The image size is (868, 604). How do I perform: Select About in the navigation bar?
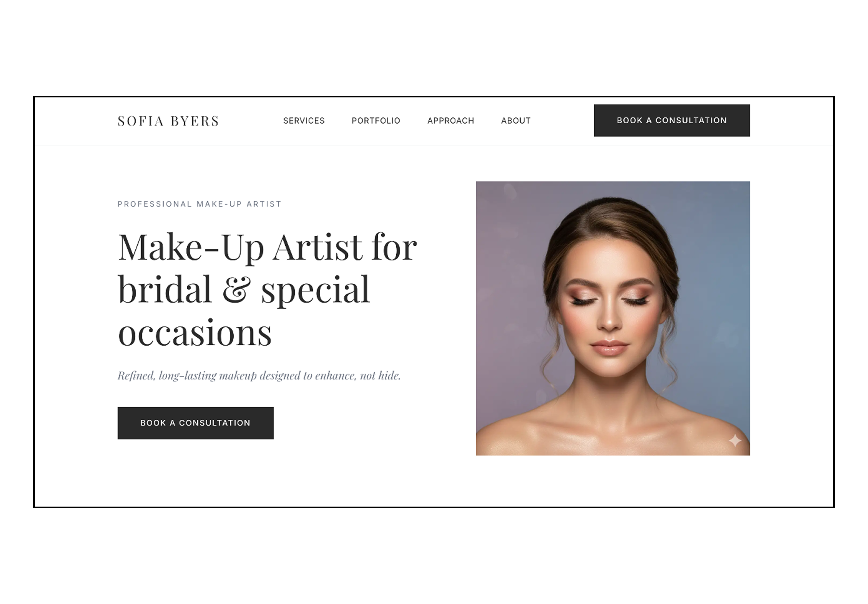516,121
